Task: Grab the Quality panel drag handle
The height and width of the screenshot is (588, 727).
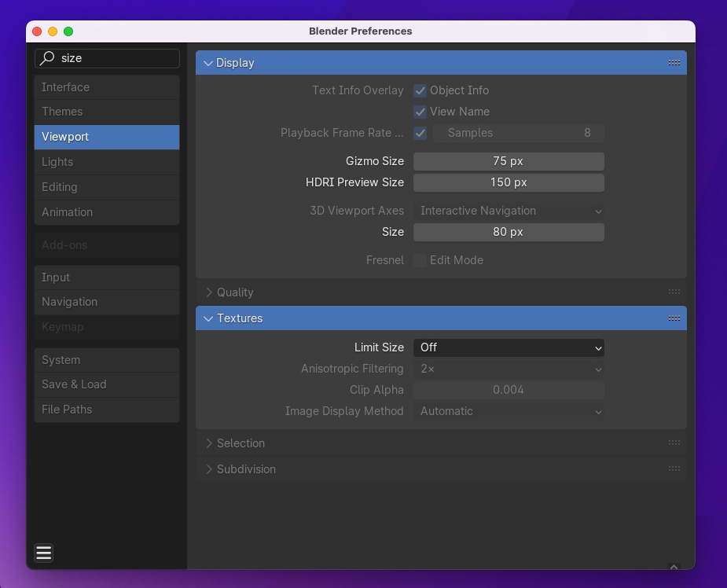Action: tap(674, 292)
